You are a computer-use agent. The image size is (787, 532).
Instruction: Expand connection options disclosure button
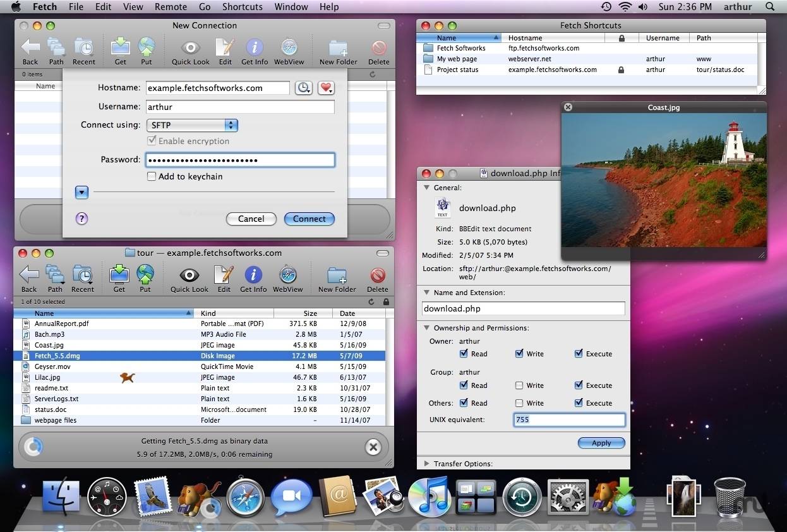(x=81, y=192)
